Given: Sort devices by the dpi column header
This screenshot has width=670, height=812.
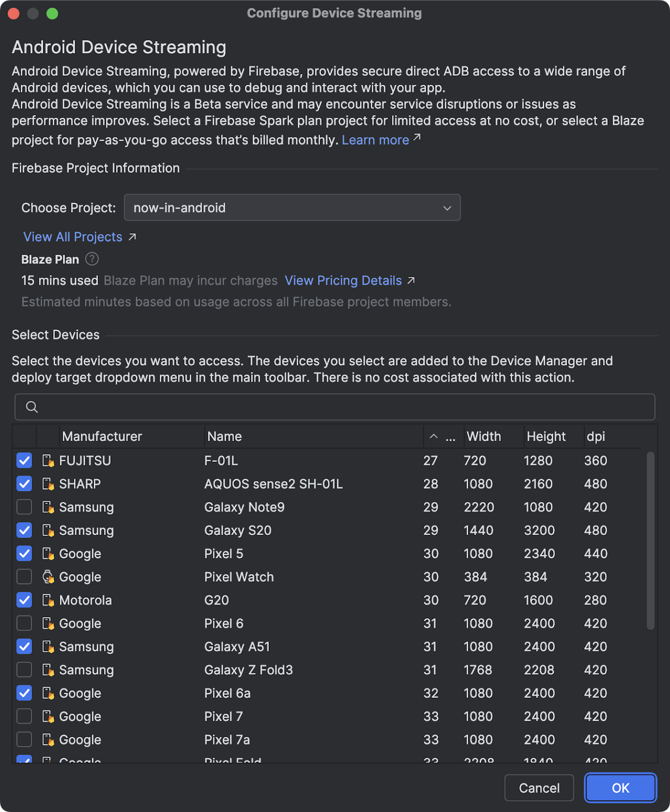Looking at the screenshot, I should 596,436.
